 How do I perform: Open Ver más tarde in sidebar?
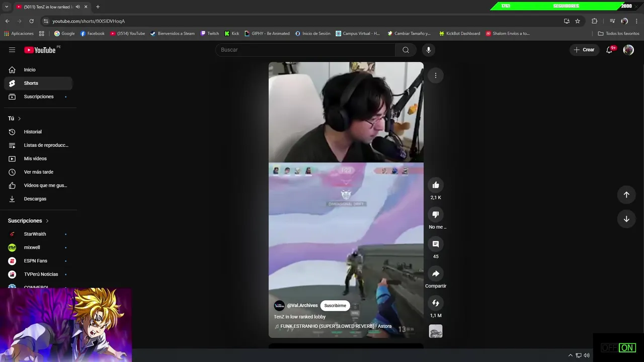(x=38, y=172)
